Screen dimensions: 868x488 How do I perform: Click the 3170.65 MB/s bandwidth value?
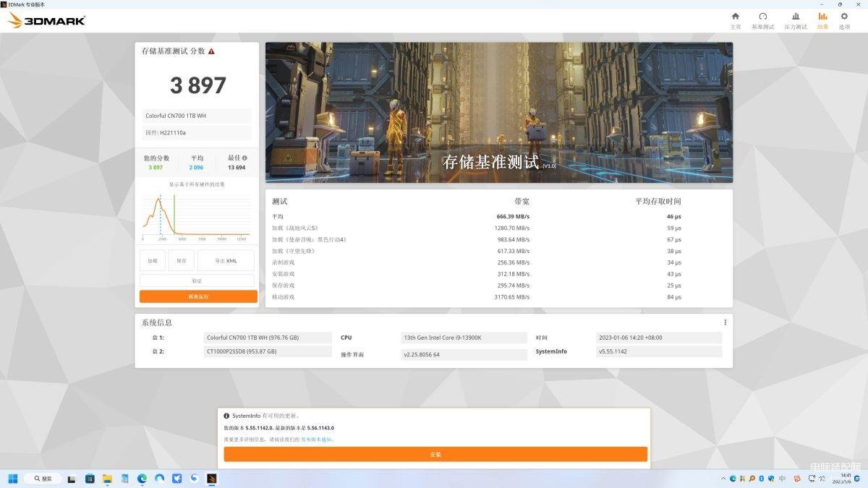pyautogui.click(x=511, y=297)
